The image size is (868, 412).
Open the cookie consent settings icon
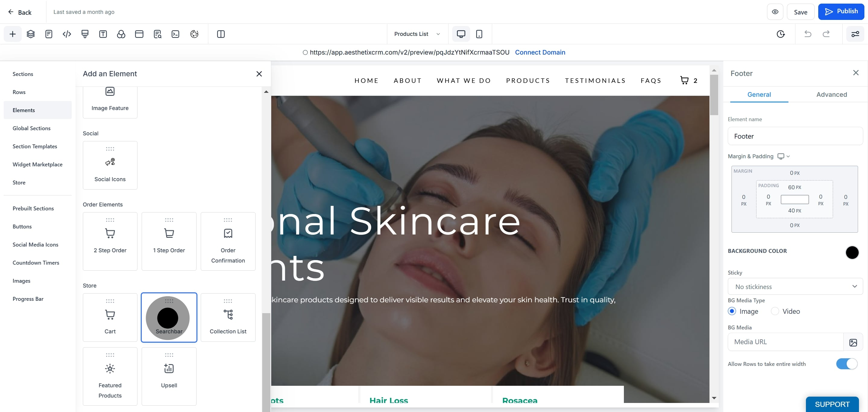[194, 34]
